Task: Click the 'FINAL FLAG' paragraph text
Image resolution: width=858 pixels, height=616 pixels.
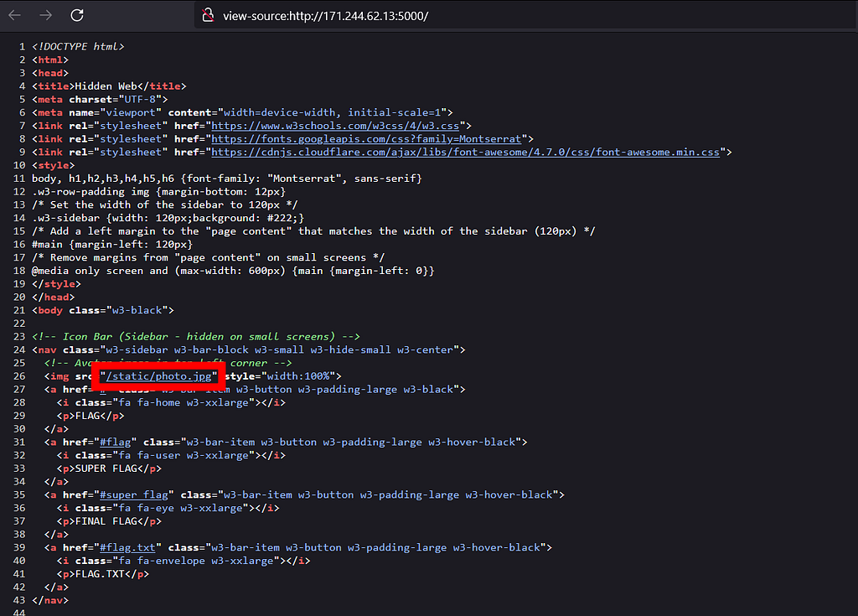Action: point(106,521)
